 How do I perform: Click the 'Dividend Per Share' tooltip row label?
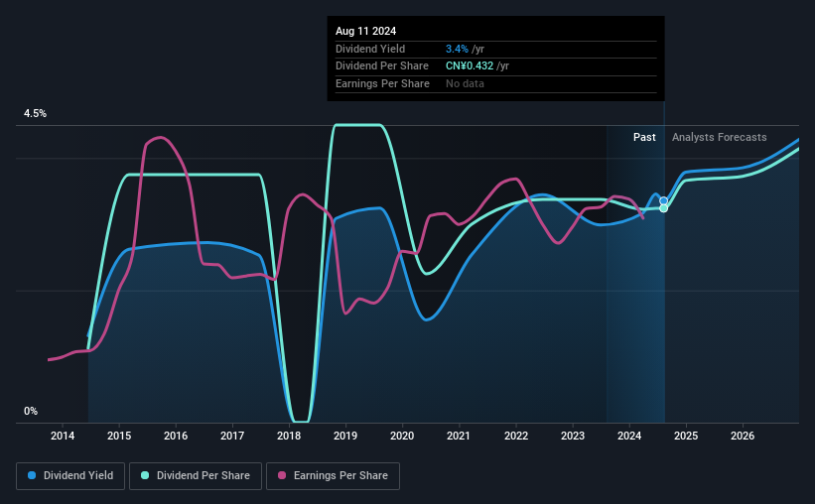pos(382,66)
